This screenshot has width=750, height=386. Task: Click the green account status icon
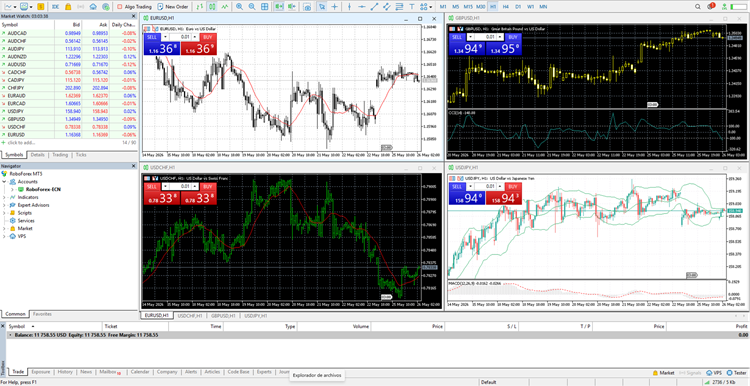click(725, 7)
